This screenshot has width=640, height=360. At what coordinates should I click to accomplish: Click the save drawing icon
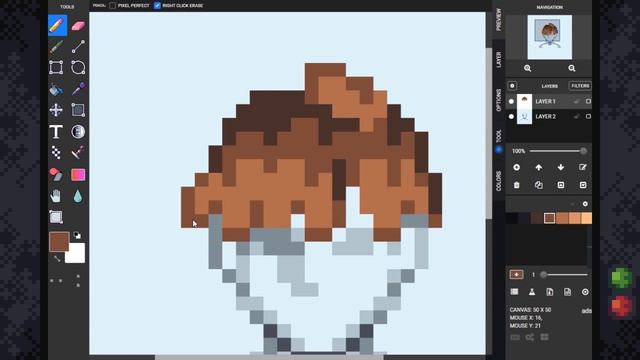[567, 291]
